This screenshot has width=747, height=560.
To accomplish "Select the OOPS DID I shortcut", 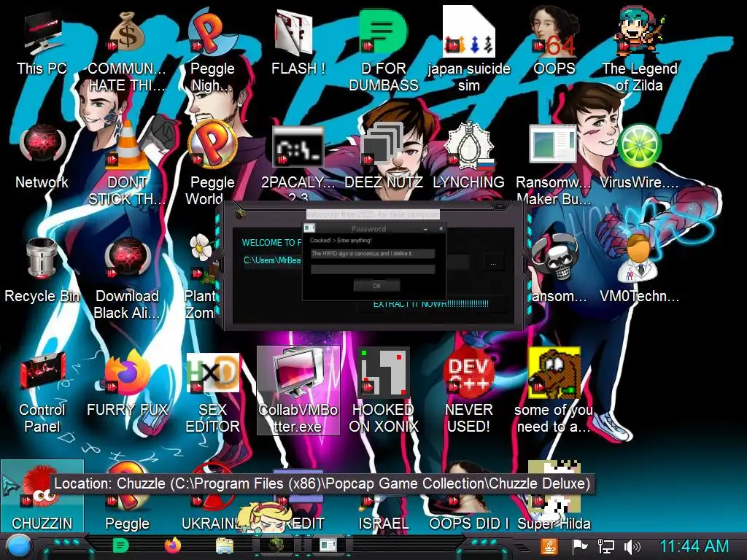I will [469, 497].
